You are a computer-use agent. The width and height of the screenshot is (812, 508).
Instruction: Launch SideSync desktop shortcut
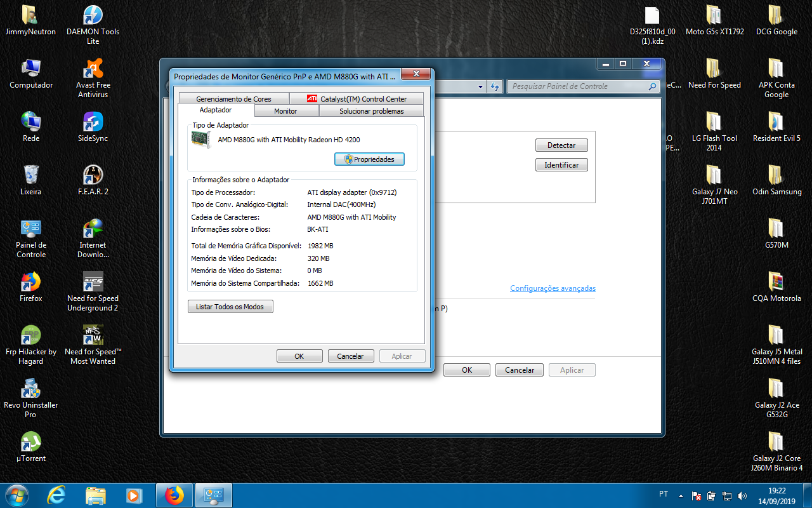(x=93, y=127)
